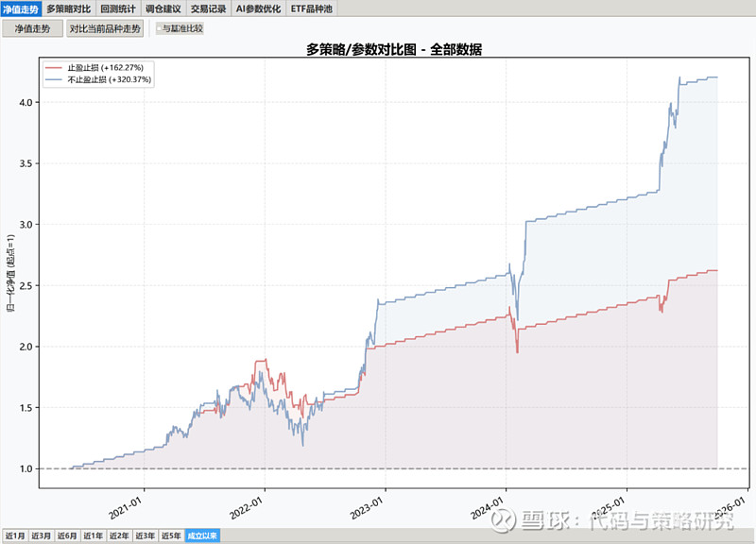This screenshot has width=756, height=544.
Task: Click the 2021-01 x-axis label
Action: 126,508
